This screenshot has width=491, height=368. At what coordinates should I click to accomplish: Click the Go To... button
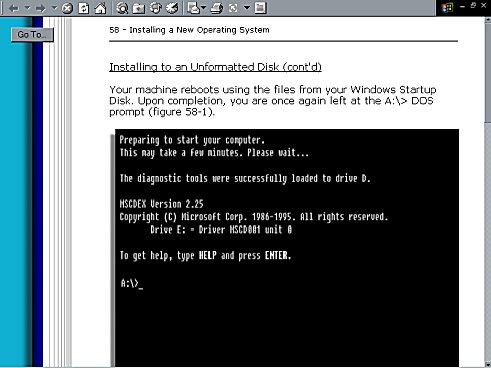click(32, 35)
